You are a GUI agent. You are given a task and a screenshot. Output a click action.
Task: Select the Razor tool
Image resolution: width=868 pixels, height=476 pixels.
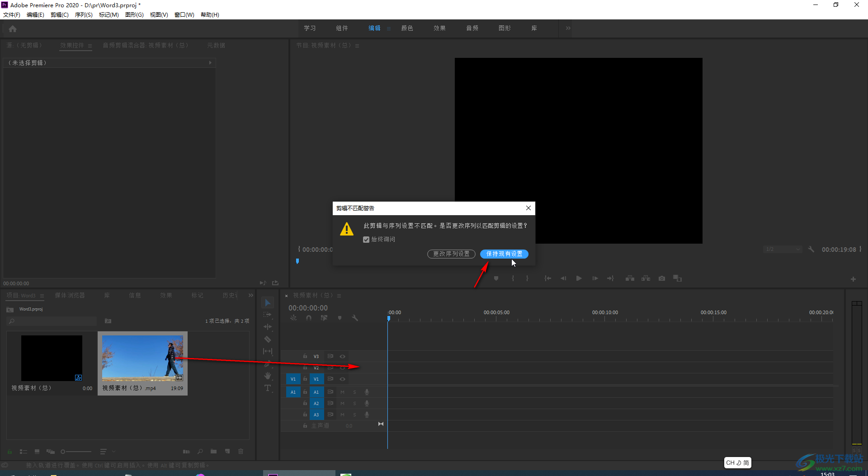pyautogui.click(x=268, y=339)
